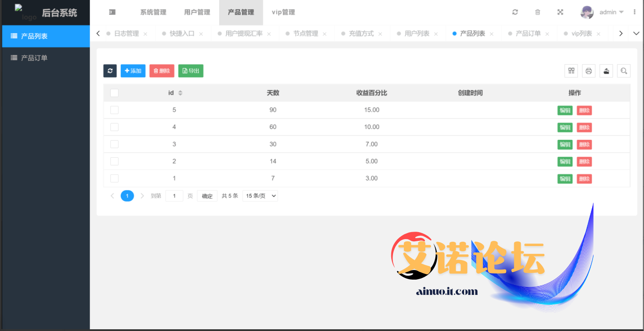Image resolution: width=644 pixels, height=331 pixels.
Task: Check the row with id 4
Action: click(x=114, y=127)
